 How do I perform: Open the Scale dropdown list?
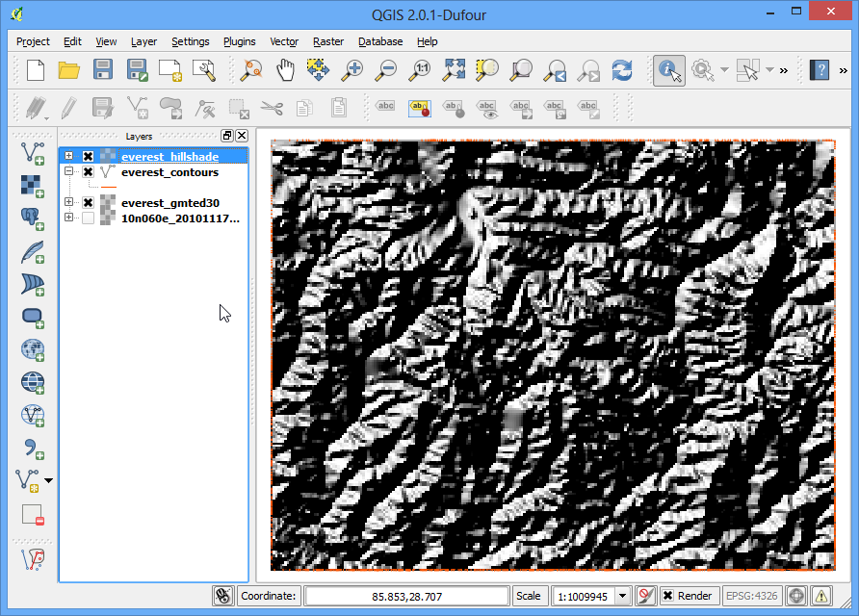tap(622, 596)
